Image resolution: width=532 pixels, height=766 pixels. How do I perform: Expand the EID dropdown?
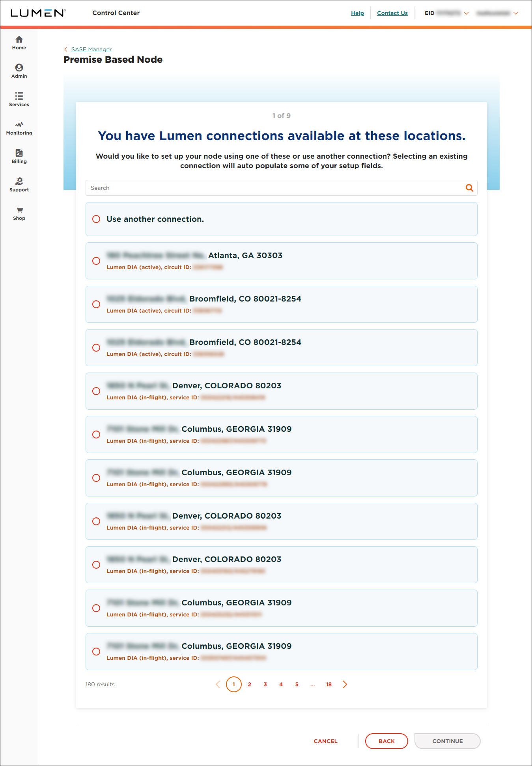click(x=466, y=13)
